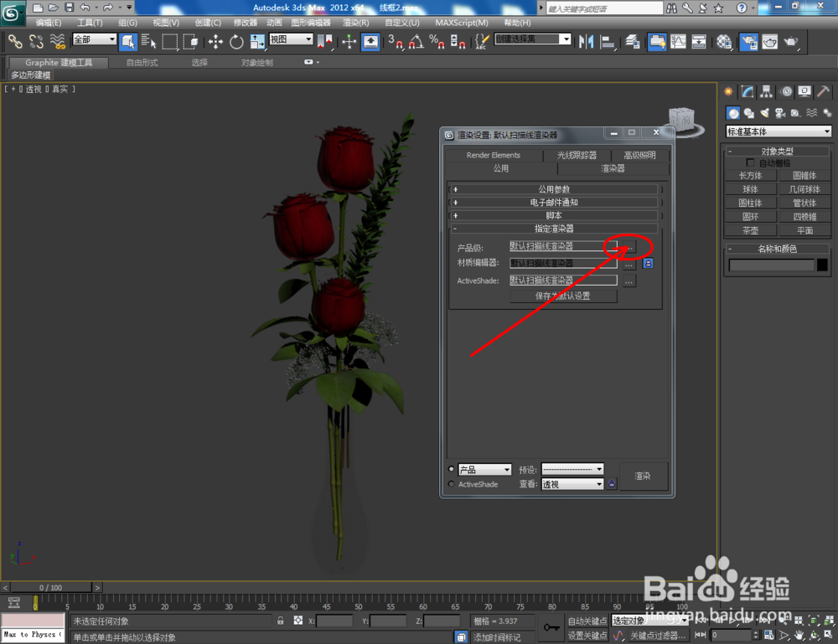
Task: Switch to the Hierarchy panel icon
Action: pos(767,92)
